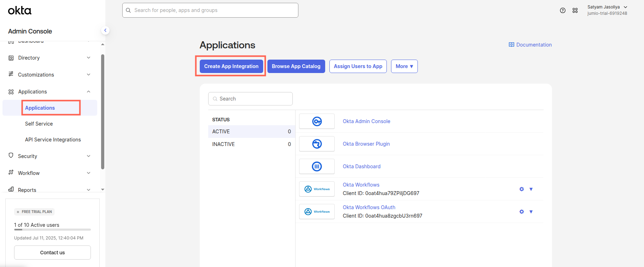Screen dimensions: 644x267
Task: Click the sidebar vertical scrollbar
Action: [103, 111]
